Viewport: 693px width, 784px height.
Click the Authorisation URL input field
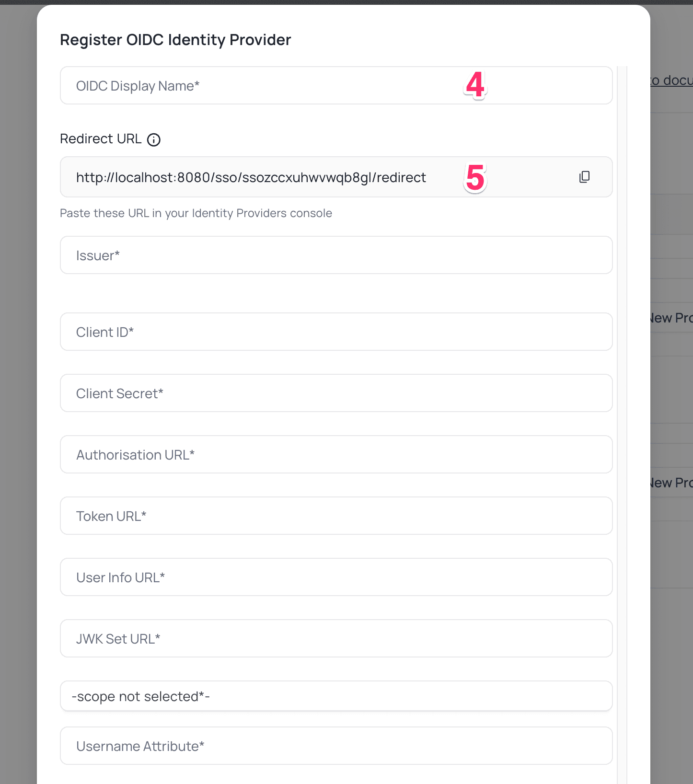335,454
